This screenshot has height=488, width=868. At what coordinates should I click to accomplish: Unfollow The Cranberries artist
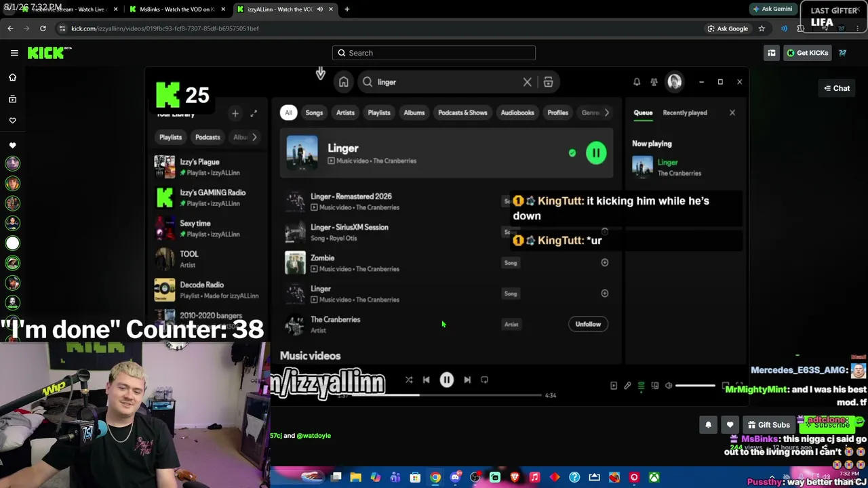(588, 324)
